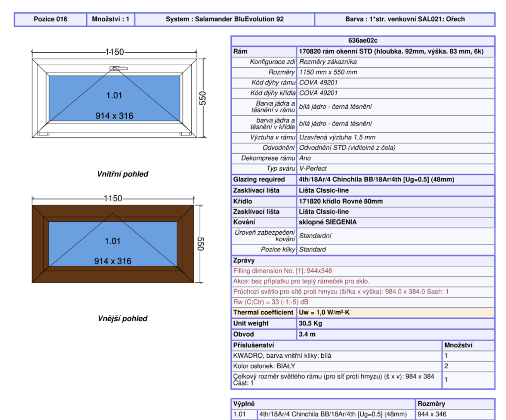Viewport: 506px width, 420px height.
Task: Select the 'Barva : 1*str. venkovní SAL021: Ořech' cell
Action: (405, 19)
